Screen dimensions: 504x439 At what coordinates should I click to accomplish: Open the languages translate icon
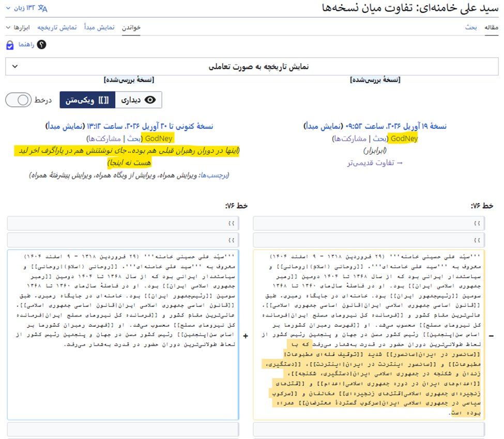pos(42,8)
